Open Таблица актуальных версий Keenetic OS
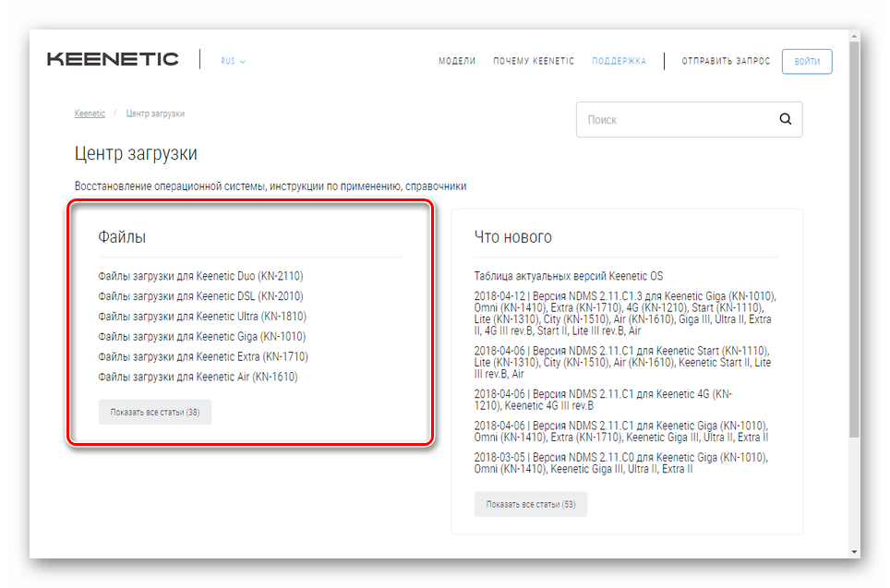This screenshot has width=890, height=588. click(568, 276)
